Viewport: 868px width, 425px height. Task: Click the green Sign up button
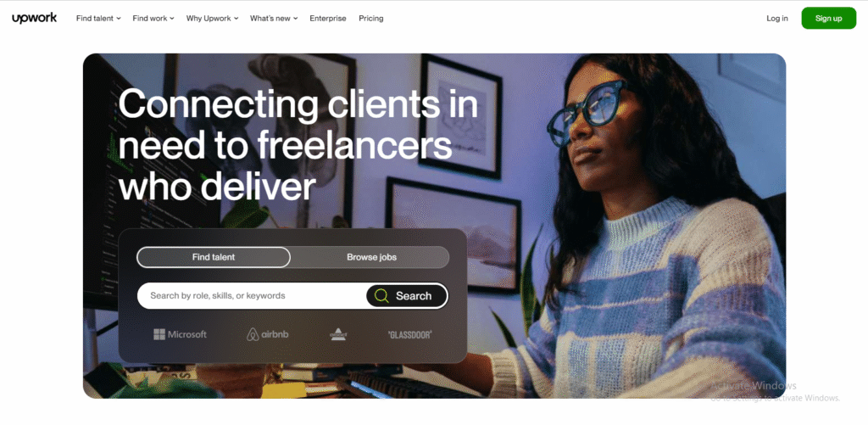tap(829, 19)
